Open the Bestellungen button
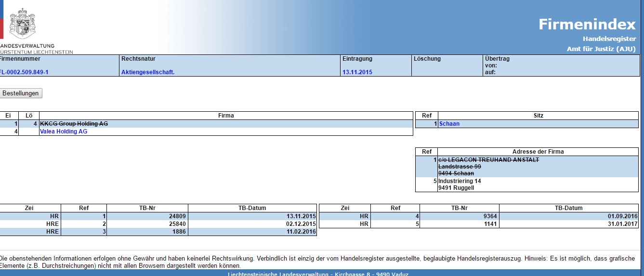 (21, 93)
